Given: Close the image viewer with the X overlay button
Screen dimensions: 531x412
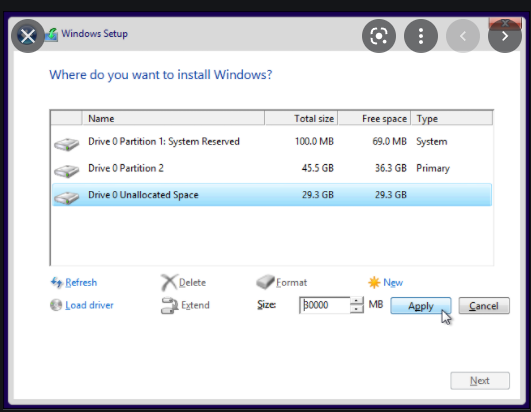Looking at the screenshot, I should pos(28,36).
